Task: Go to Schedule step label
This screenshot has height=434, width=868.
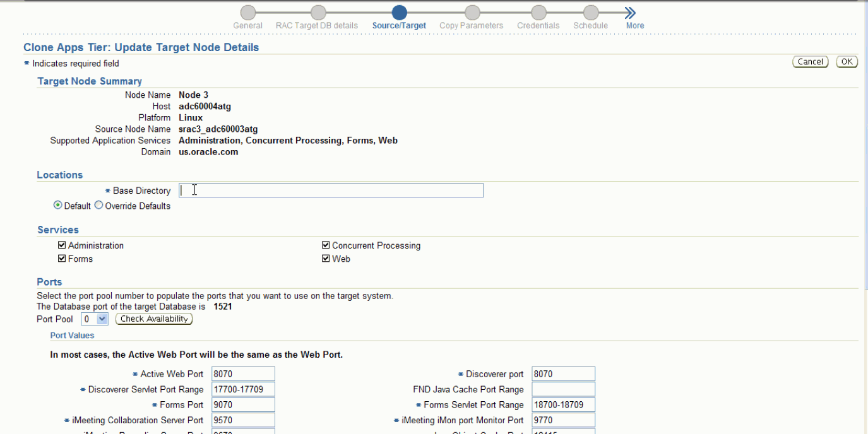Action: click(591, 26)
